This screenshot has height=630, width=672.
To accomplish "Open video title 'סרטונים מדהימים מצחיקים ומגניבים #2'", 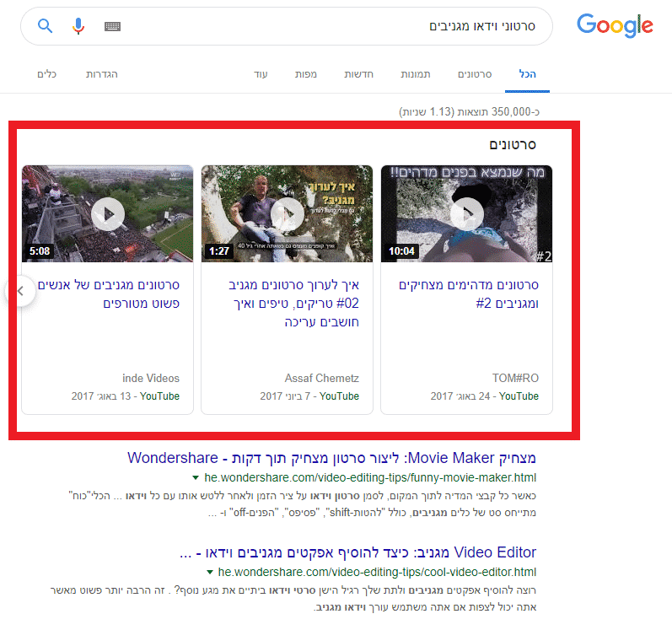I will pyautogui.click(x=469, y=294).
